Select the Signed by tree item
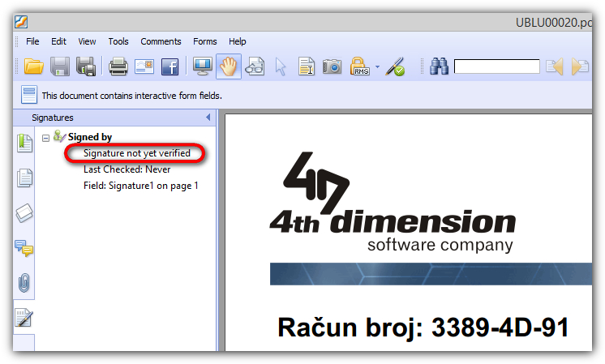Screen dimensions: 605x364 tap(89, 137)
